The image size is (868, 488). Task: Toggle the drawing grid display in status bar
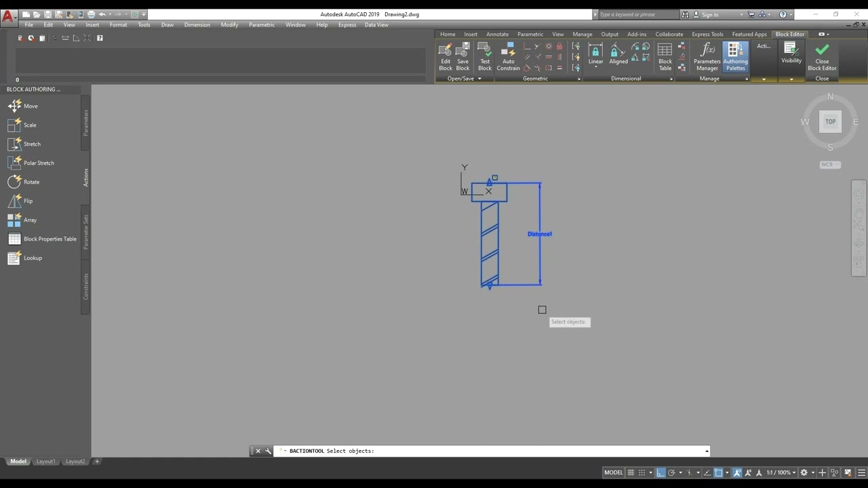[x=631, y=472]
